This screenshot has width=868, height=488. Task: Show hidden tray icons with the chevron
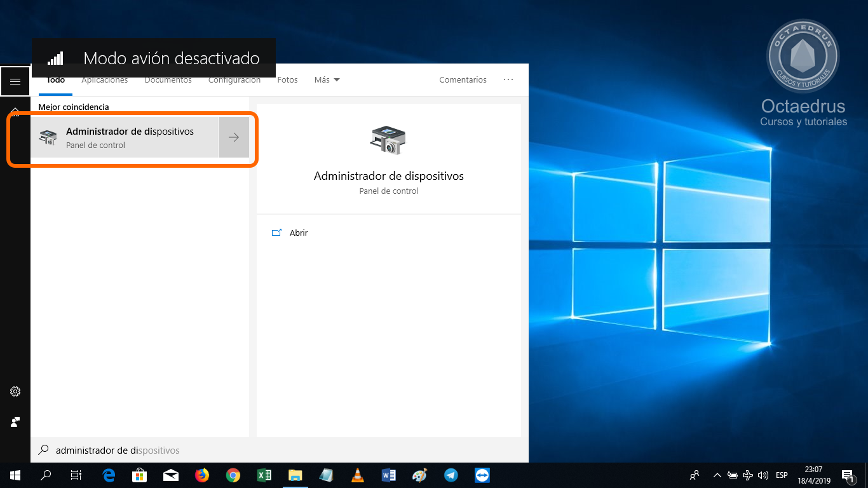717,475
